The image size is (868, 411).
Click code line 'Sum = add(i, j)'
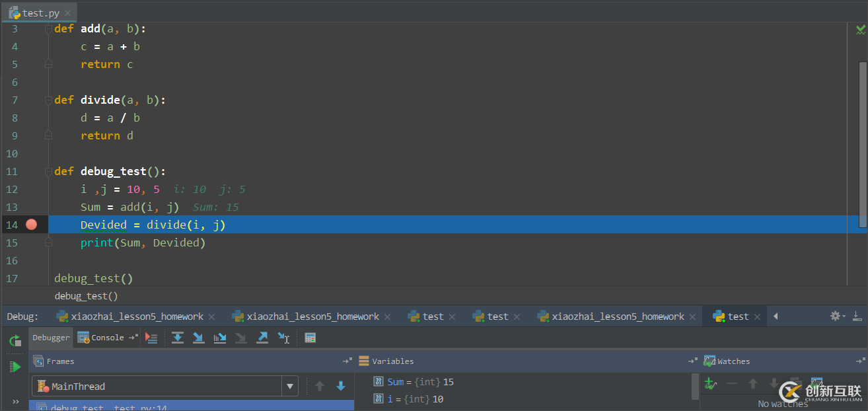tap(130, 207)
